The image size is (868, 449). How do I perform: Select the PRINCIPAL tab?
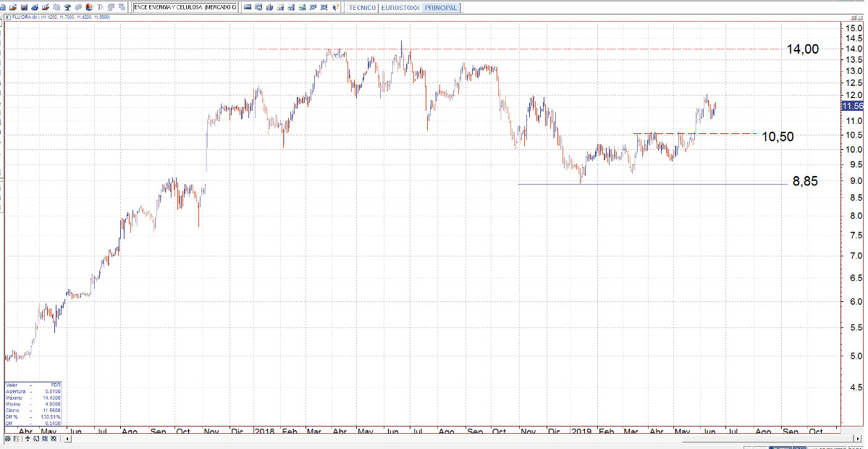click(x=442, y=7)
